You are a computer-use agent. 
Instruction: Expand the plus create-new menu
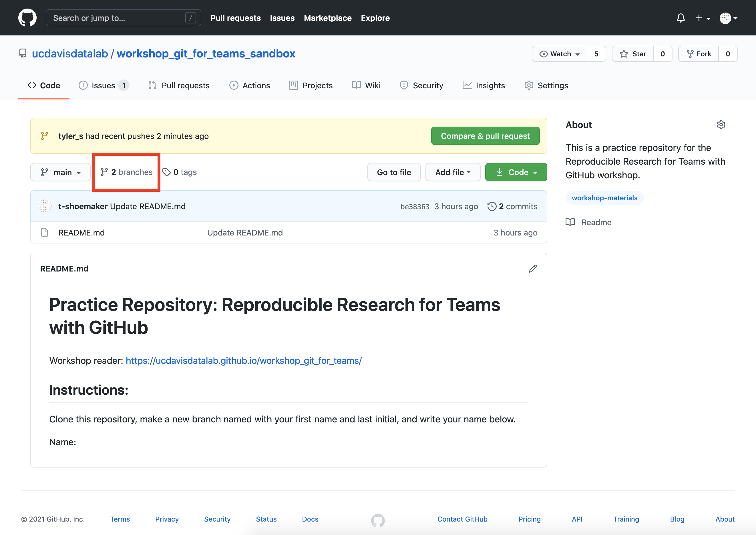pyautogui.click(x=703, y=18)
